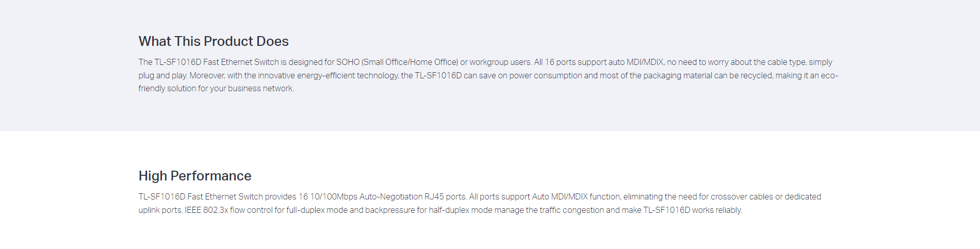The height and width of the screenshot is (249, 980).
Task: Click "friendly solution for your business network" line
Action: click(216, 89)
